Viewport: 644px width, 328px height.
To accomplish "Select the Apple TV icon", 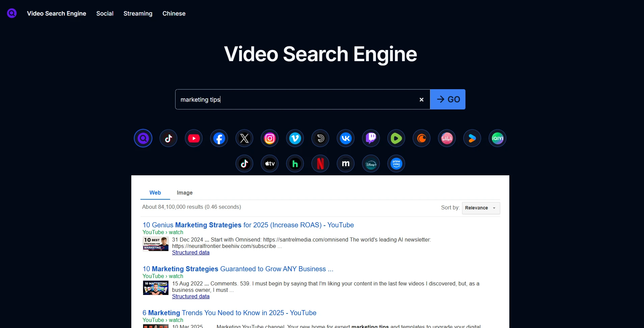I will click(270, 163).
